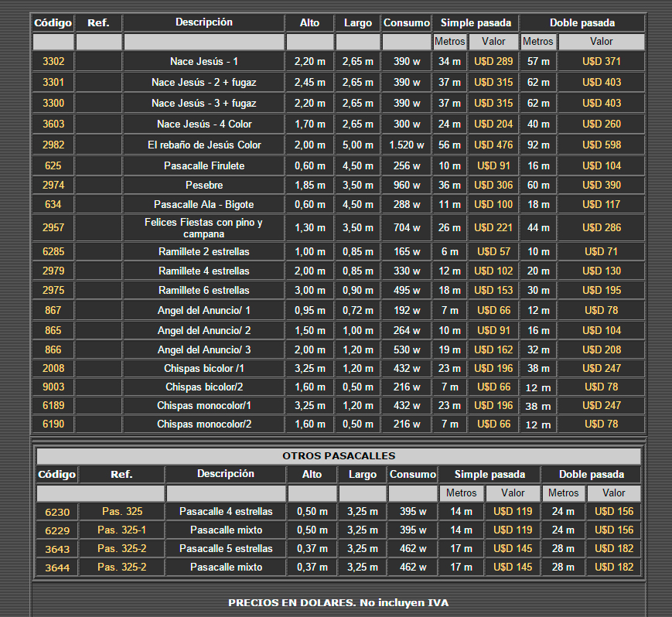Click the Ramillete 6 estrellas description

point(203,290)
